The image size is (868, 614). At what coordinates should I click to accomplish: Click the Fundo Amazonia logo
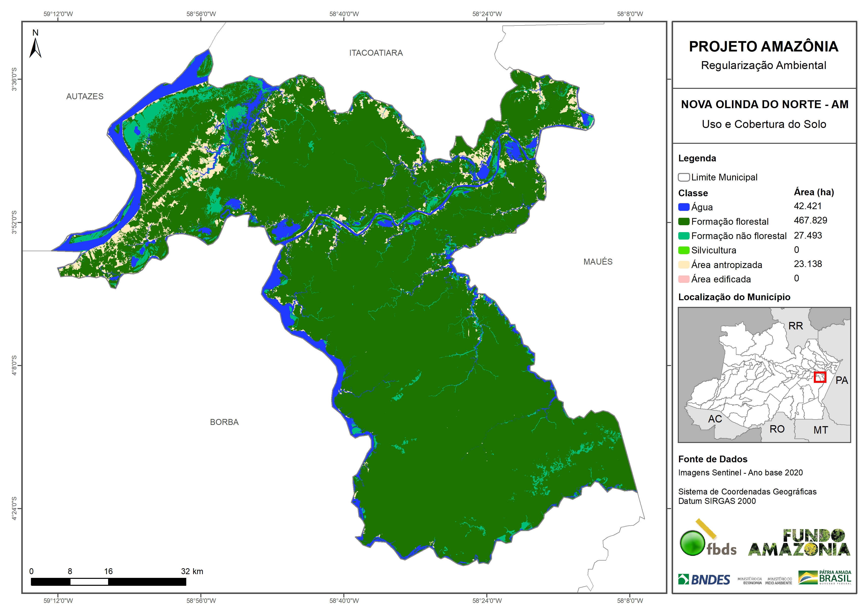pos(799,543)
